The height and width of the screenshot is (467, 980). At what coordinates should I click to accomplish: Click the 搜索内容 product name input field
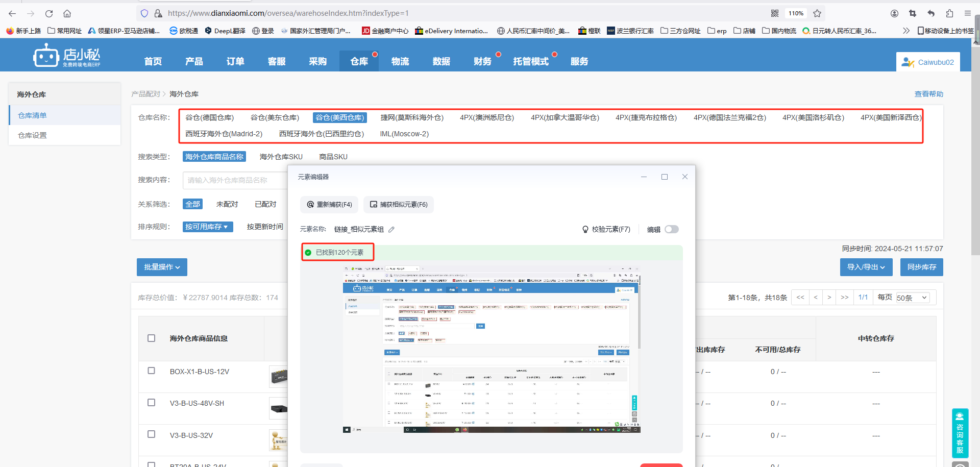(235, 180)
